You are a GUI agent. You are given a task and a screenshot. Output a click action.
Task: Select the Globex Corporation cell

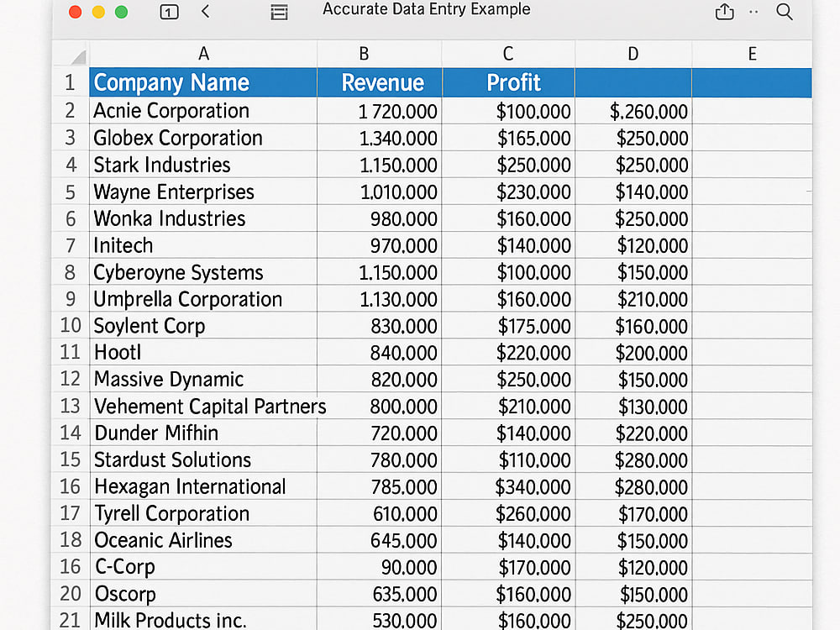(203, 139)
